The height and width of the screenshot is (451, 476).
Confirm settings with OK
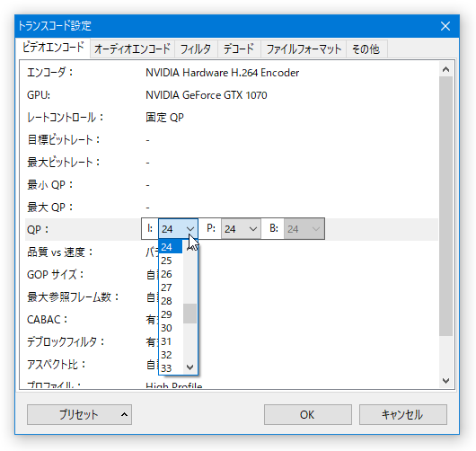click(x=308, y=414)
